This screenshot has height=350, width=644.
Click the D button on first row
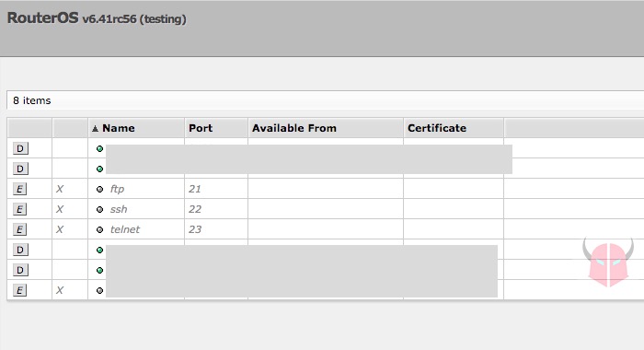tap(20, 148)
